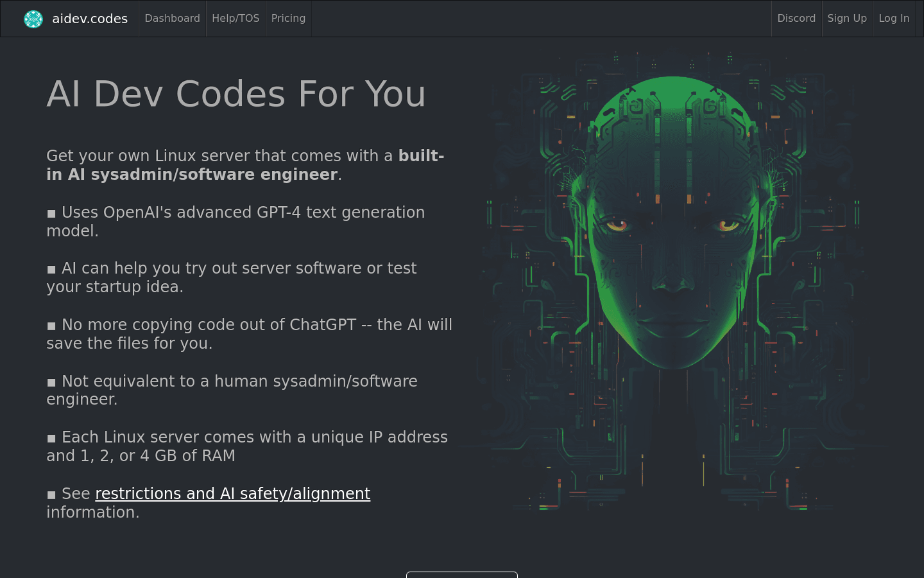This screenshot has width=924, height=578.
Task: View the Pricing page
Action: tap(288, 18)
